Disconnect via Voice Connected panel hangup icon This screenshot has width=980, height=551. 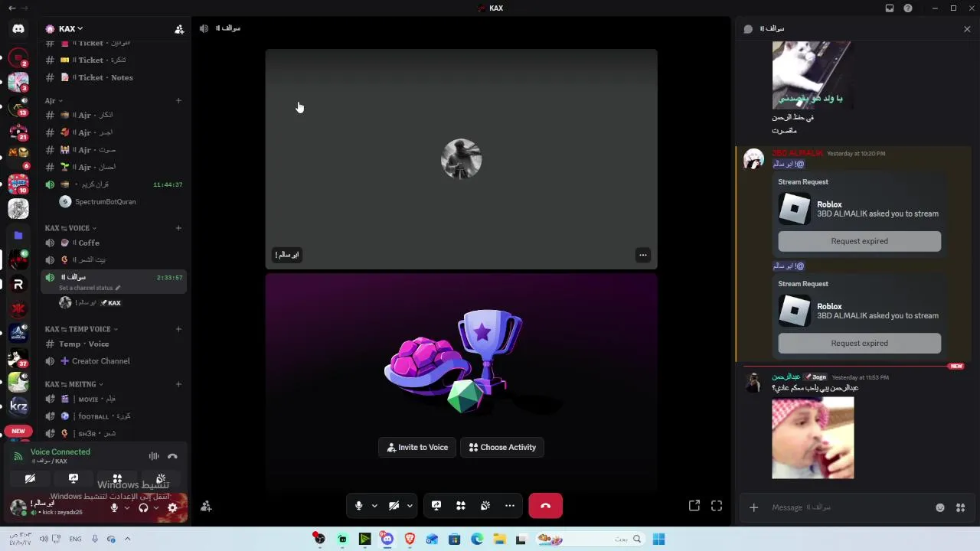pos(172,456)
